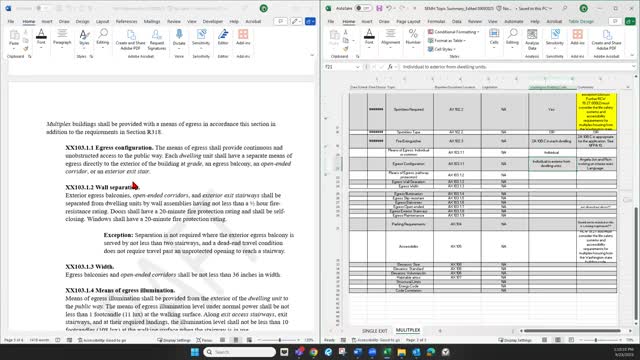640x360 pixels.
Task: Click the Save icon in Excel title bar
Action: click(379, 8)
